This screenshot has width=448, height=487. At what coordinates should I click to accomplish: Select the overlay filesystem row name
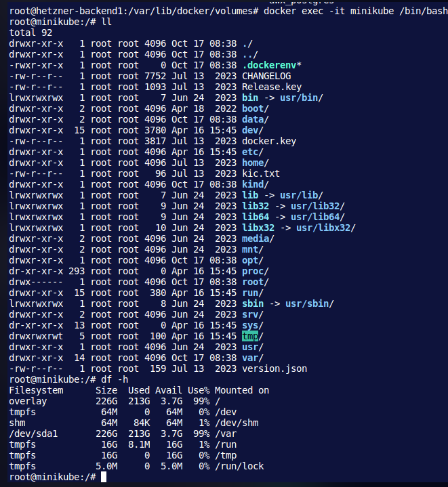(28, 401)
